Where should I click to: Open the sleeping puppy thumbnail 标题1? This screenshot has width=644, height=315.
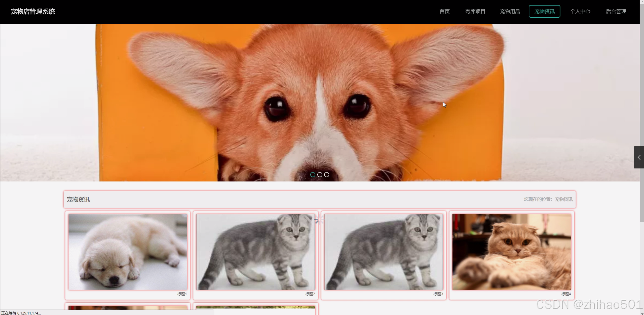pyautogui.click(x=128, y=252)
